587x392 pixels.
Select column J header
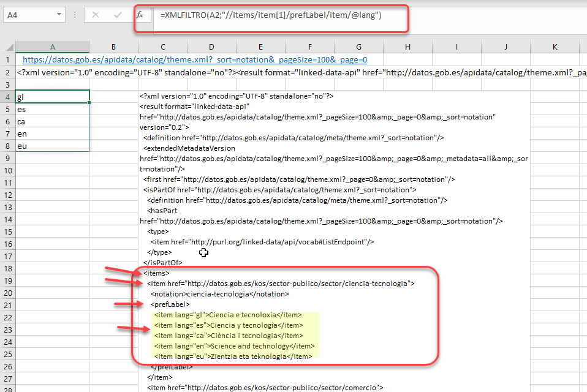506,47
